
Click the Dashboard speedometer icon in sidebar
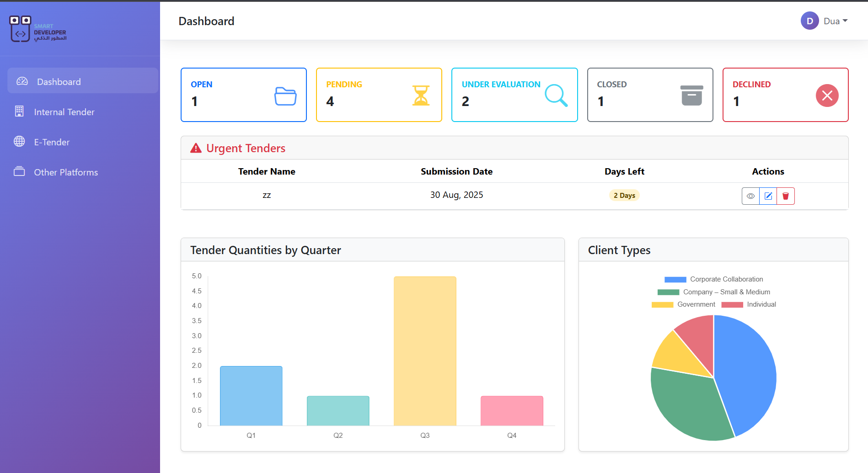tap(22, 81)
